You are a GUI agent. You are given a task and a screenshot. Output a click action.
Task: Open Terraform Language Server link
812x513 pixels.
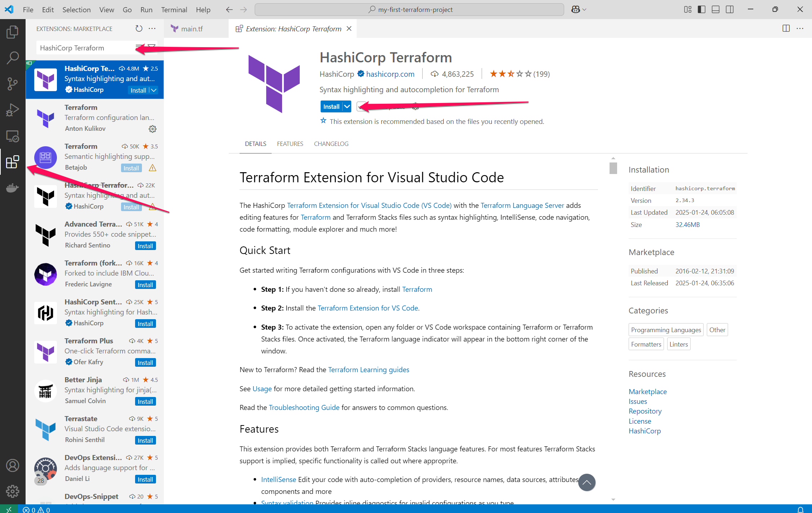point(522,205)
